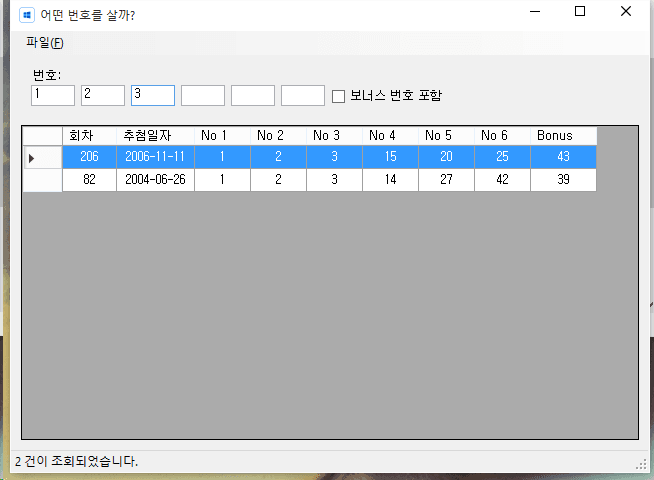
Task: Select the cell showing draw 82
Action: pos(89,180)
